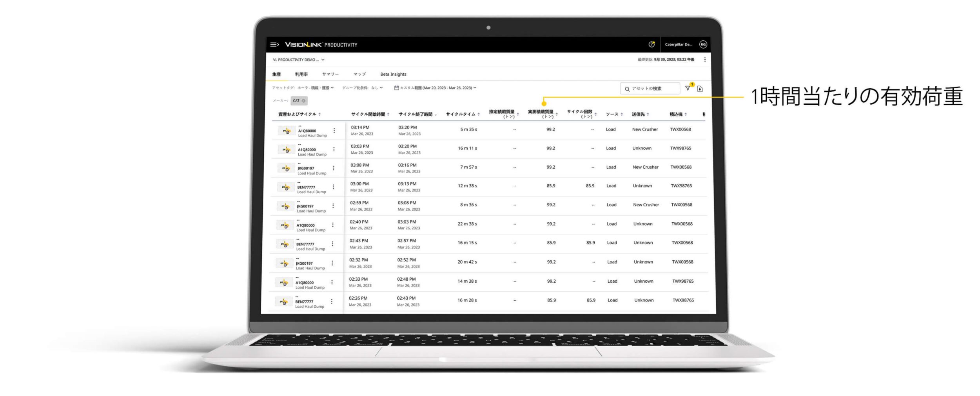Open row options for first A1Q80000 cycle
980x396 pixels.
(334, 131)
